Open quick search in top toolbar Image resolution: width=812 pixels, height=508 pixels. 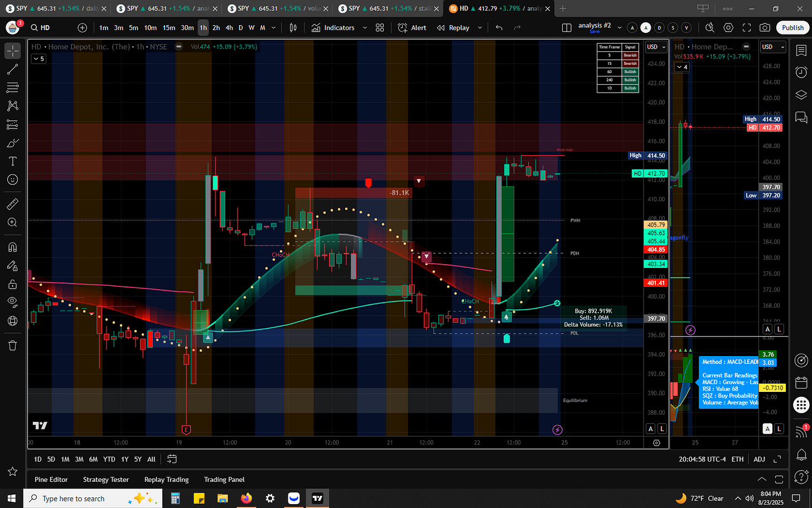coord(710,27)
